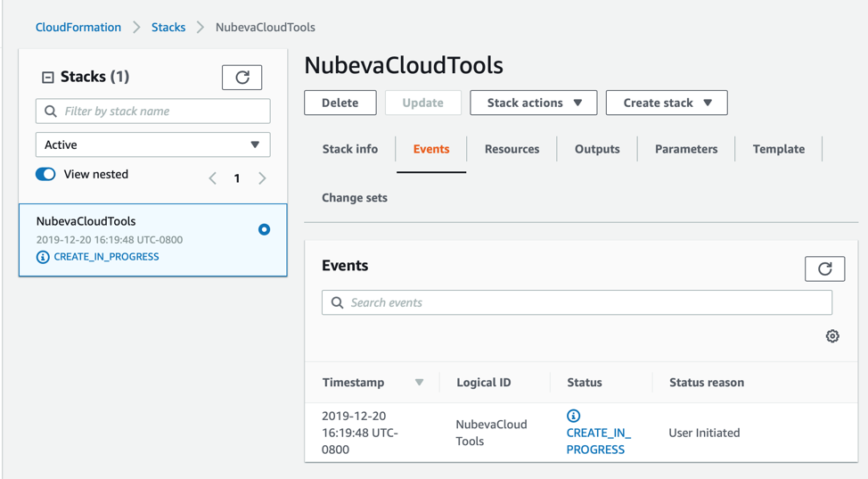
Task: Focus the Search events field
Action: click(x=577, y=302)
